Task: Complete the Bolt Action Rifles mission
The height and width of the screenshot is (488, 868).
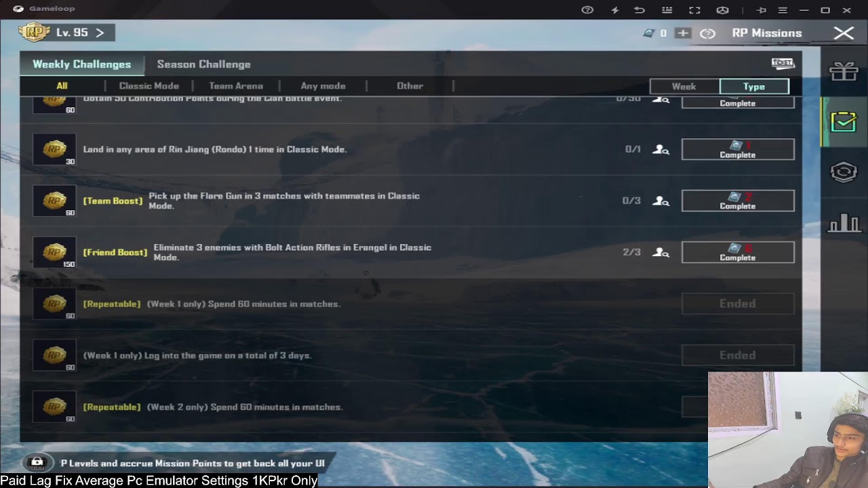Action: tap(738, 252)
